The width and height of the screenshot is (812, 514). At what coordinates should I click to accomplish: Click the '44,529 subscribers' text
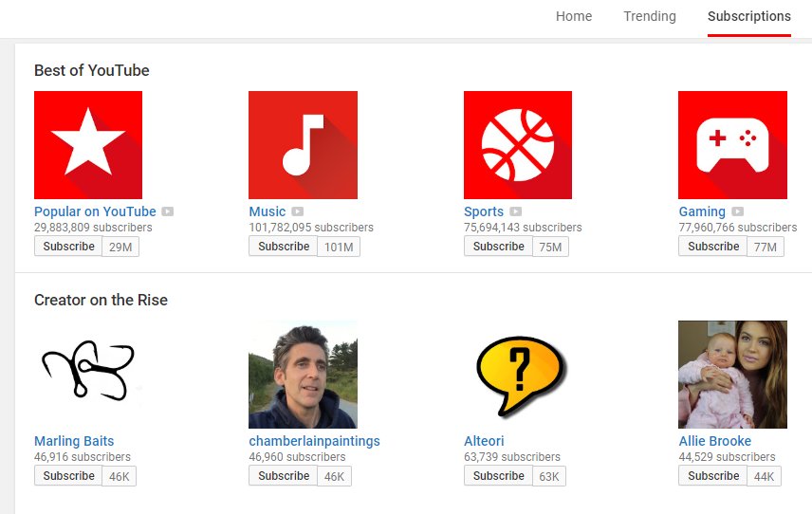(x=727, y=456)
